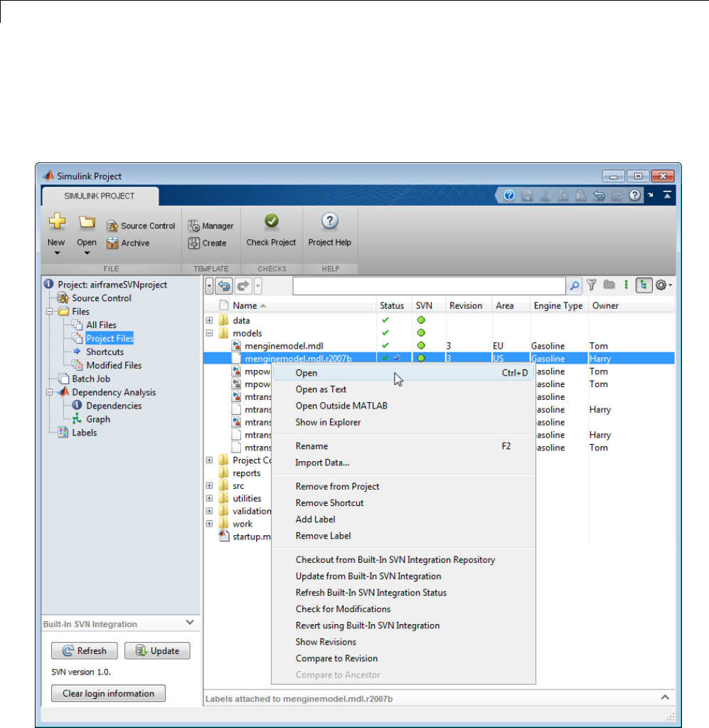Screen dimensions: 709x728
Task: Click the save icon in quick access bar
Action: [x=527, y=196]
